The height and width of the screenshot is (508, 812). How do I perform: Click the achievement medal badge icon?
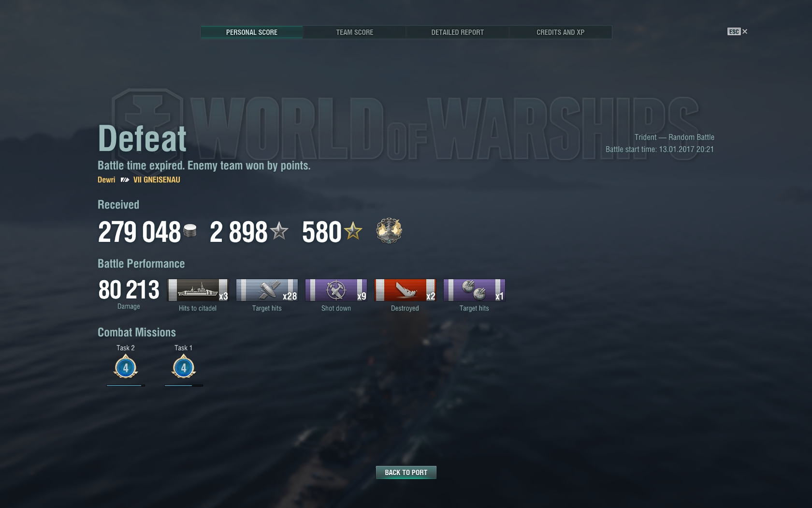point(389,231)
